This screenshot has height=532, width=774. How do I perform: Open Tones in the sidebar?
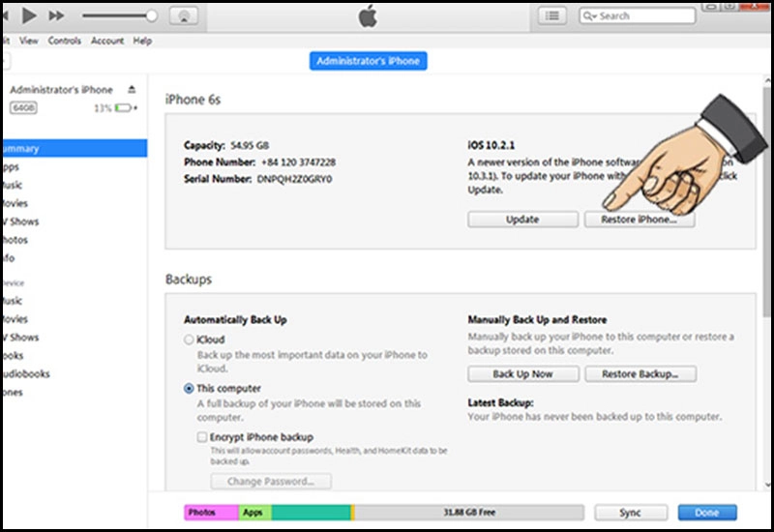tap(13, 393)
